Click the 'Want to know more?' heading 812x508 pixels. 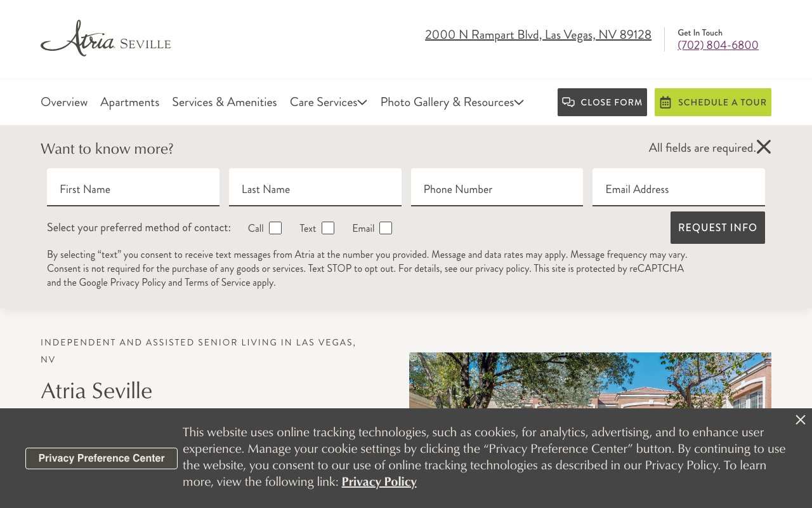click(x=107, y=149)
